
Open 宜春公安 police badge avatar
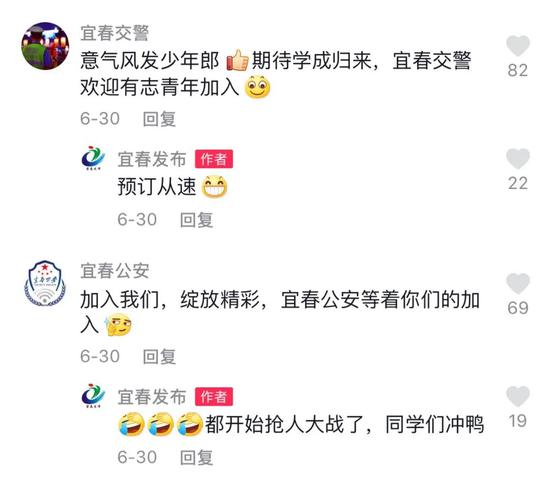(45, 283)
